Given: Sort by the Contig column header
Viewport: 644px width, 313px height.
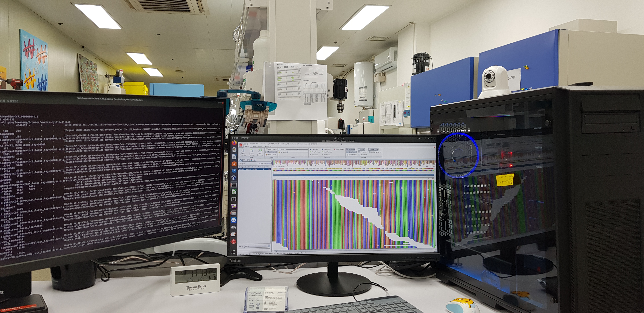Looking at the screenshot, I should [x=241, y=167].
